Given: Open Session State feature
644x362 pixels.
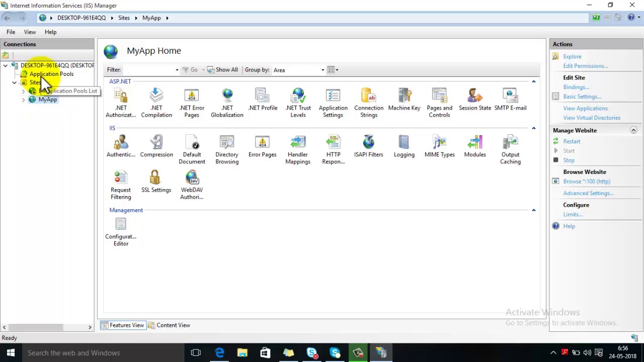Looking at the screenshot, I should [475, 100].
